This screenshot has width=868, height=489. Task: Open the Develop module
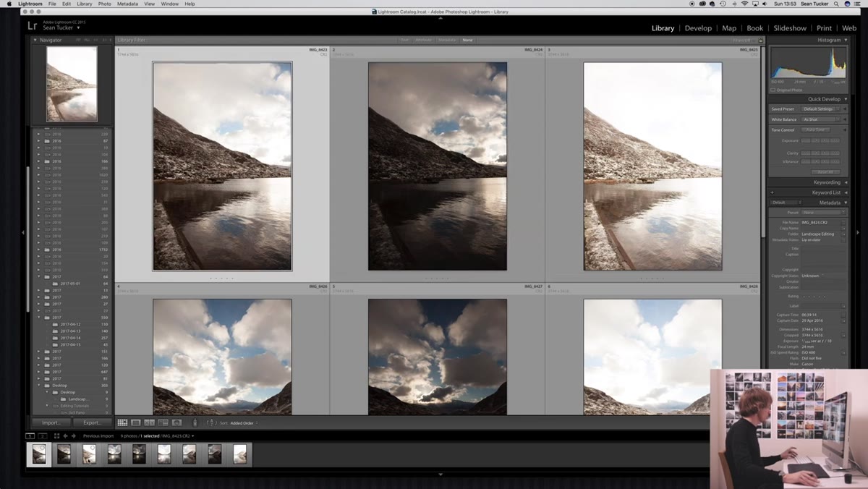[x=698, y=28]
